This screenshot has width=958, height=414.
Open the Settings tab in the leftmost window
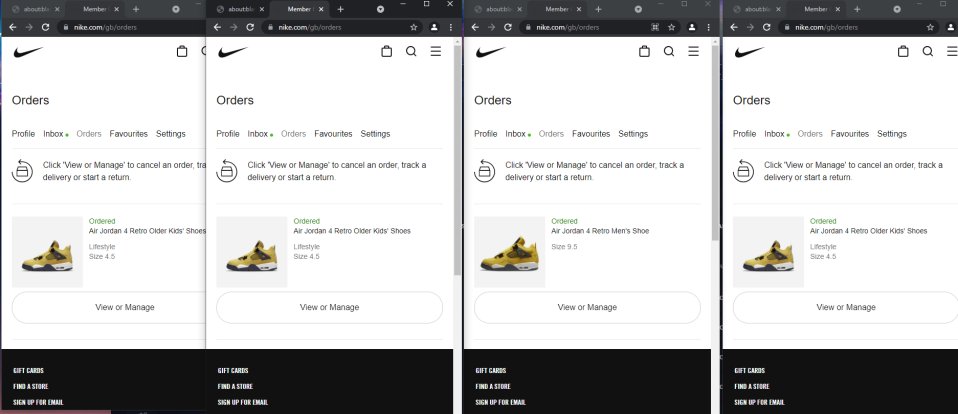pyautogui.click(x=170, y=134)
